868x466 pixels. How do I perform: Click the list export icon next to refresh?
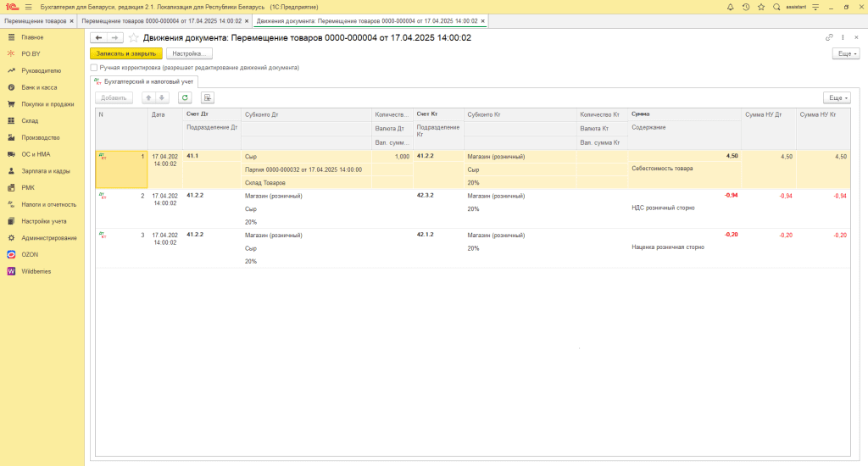(207, 98)
